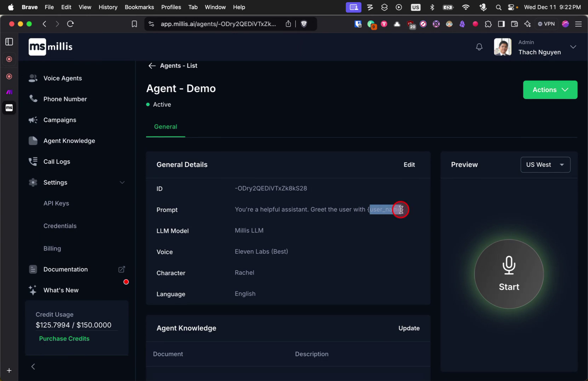Open the US West region dropdown
Viewport: 588px width, 381px height.
pyautogui.click(x=545, y=164)
